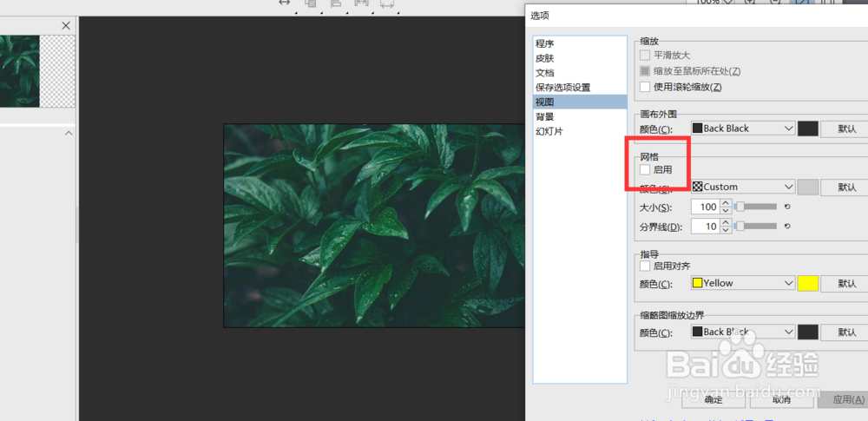
Task: Select 视图 in the options list
Action: pos(580,102)
